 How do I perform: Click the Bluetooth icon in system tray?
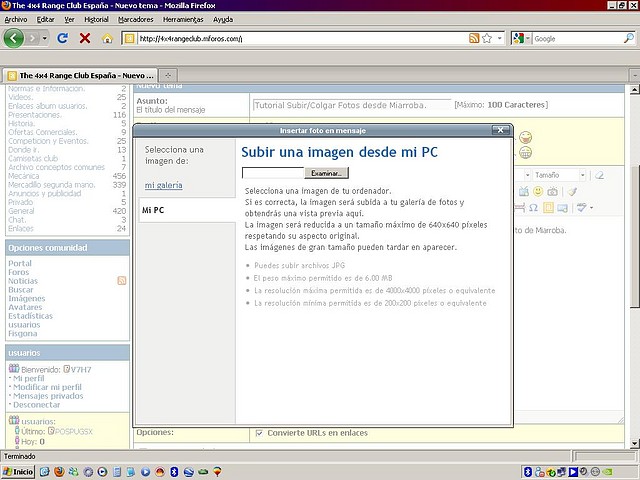click(x=527, y=472)
